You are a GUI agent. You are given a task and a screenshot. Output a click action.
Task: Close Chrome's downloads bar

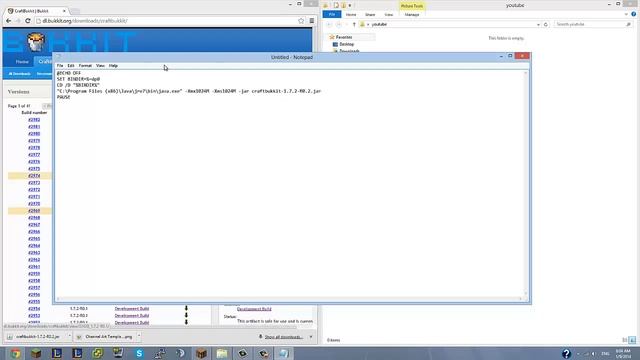311,337
